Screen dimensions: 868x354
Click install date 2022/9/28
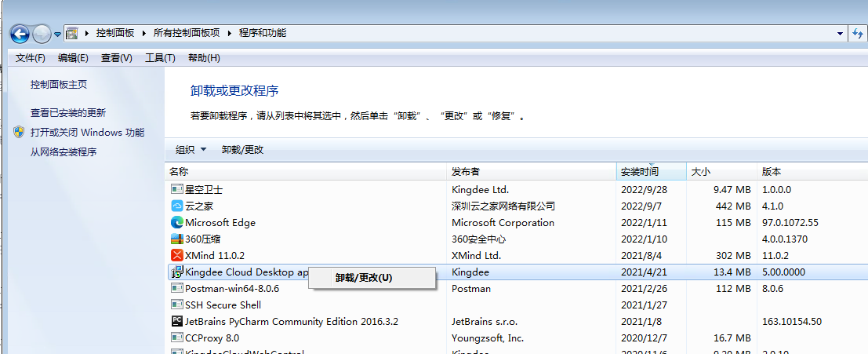[x=645, y=189]
